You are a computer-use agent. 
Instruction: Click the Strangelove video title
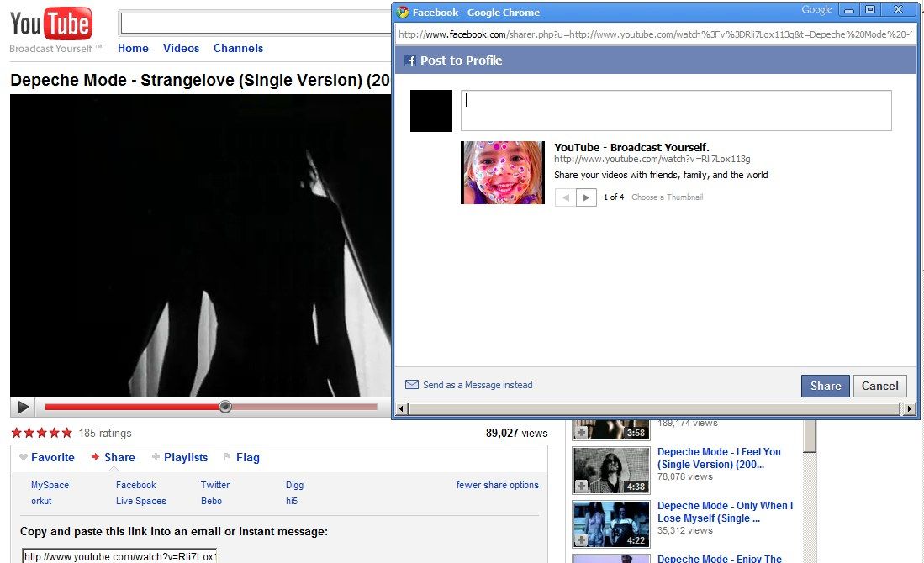200,80
